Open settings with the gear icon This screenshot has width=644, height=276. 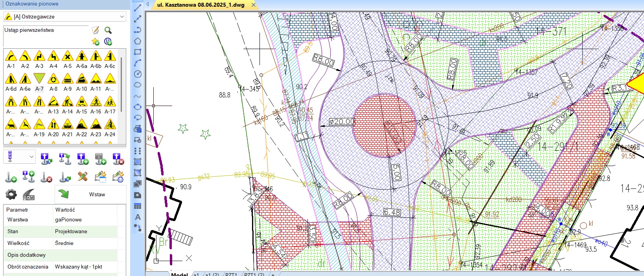click(x=11, y=194)
